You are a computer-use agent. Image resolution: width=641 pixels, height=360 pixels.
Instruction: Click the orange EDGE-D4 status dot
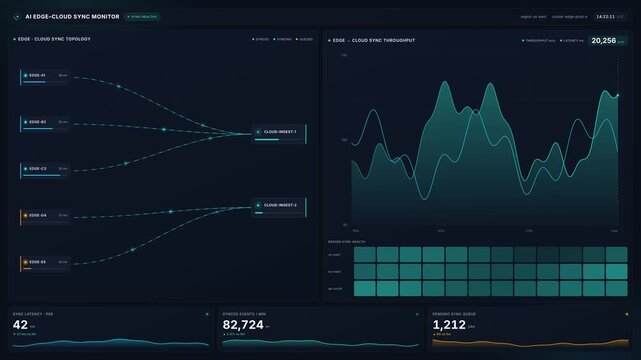click(25, 215)
